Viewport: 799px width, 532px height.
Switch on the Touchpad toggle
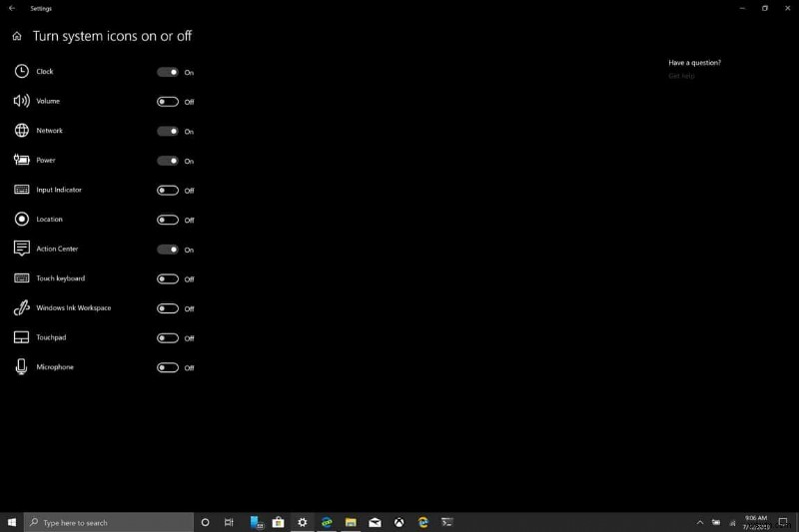coord(168,338)
